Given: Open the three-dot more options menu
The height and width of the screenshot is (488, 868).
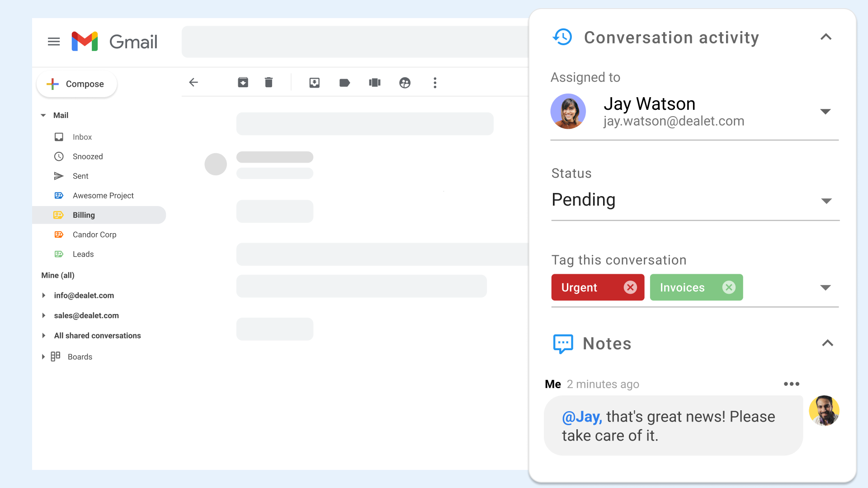Looking at the screenshot, I should coord(435,83).
